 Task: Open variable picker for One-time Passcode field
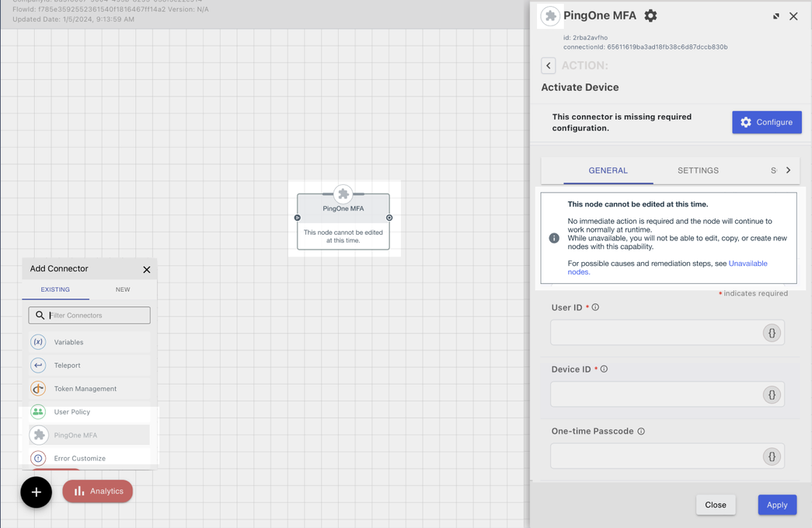click(x=772, y=456)
